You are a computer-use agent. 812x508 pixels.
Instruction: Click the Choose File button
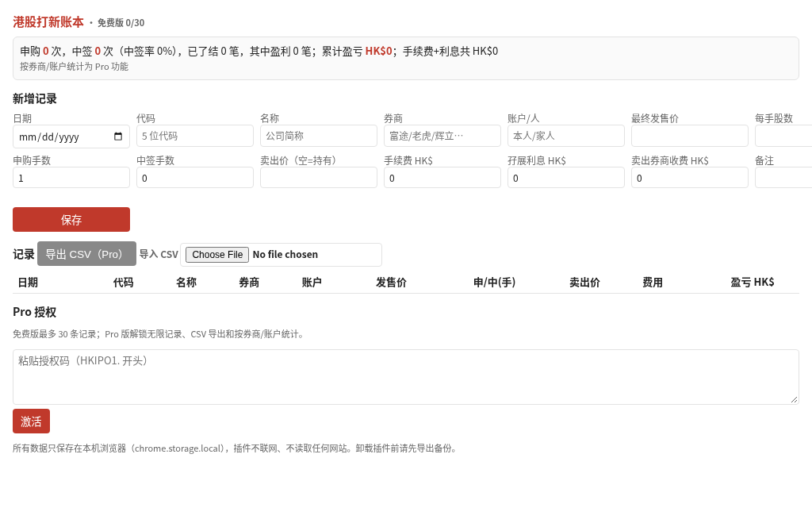(x=217, y=255)
